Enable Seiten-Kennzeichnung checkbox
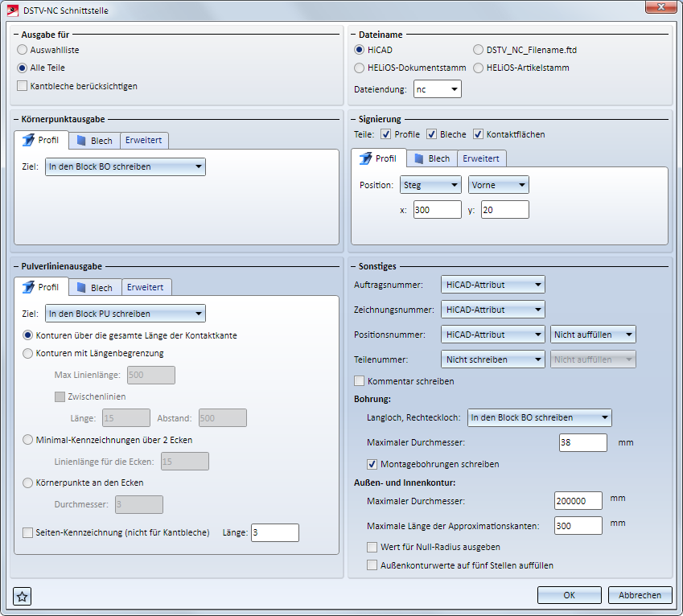 tap(27, 532)
